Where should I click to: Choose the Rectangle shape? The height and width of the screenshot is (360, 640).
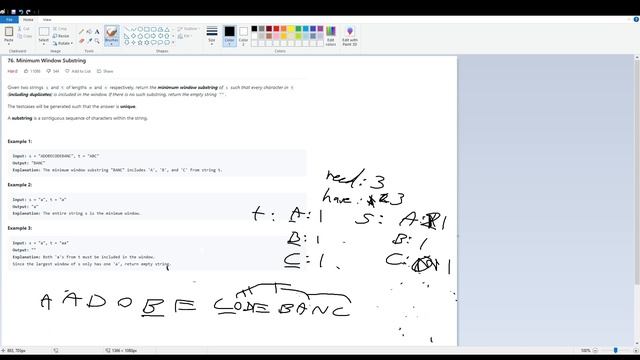(147, 29)
